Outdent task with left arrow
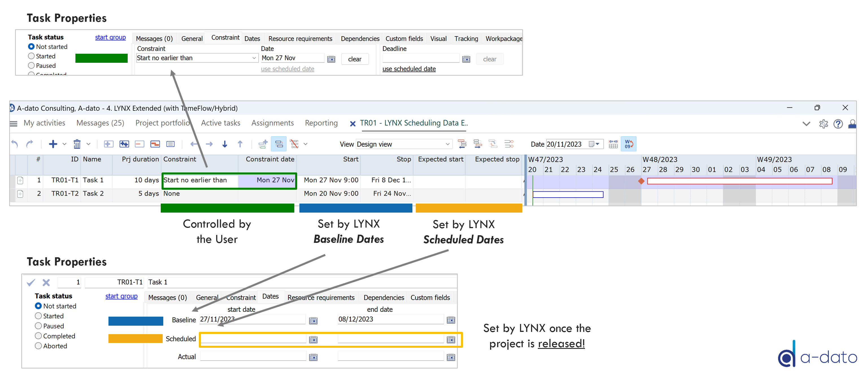Viewport: 868px width, 376px height. click(x=194, y=144)
